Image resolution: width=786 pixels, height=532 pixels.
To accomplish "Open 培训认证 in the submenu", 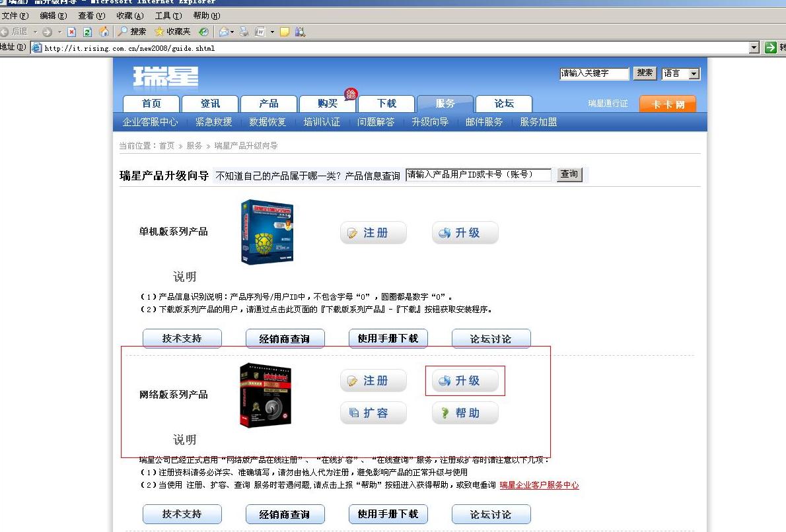I will click(x=322, y=122).
